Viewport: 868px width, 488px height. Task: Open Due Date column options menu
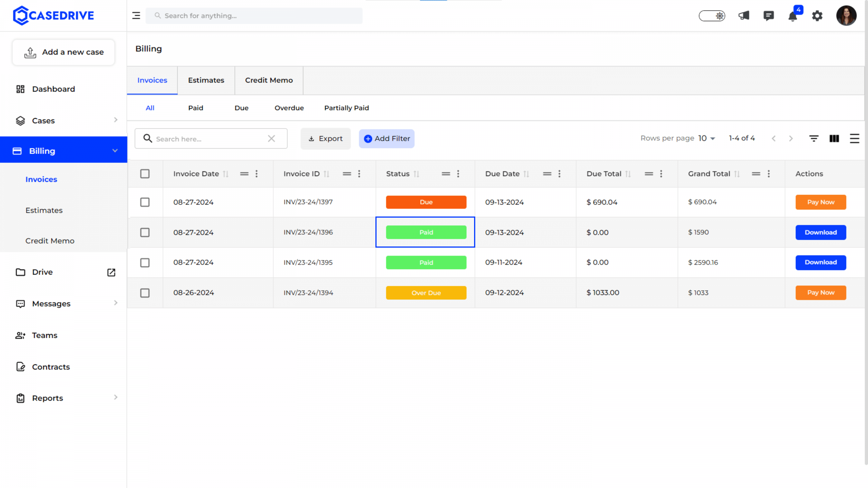click(x=559, y=174)
